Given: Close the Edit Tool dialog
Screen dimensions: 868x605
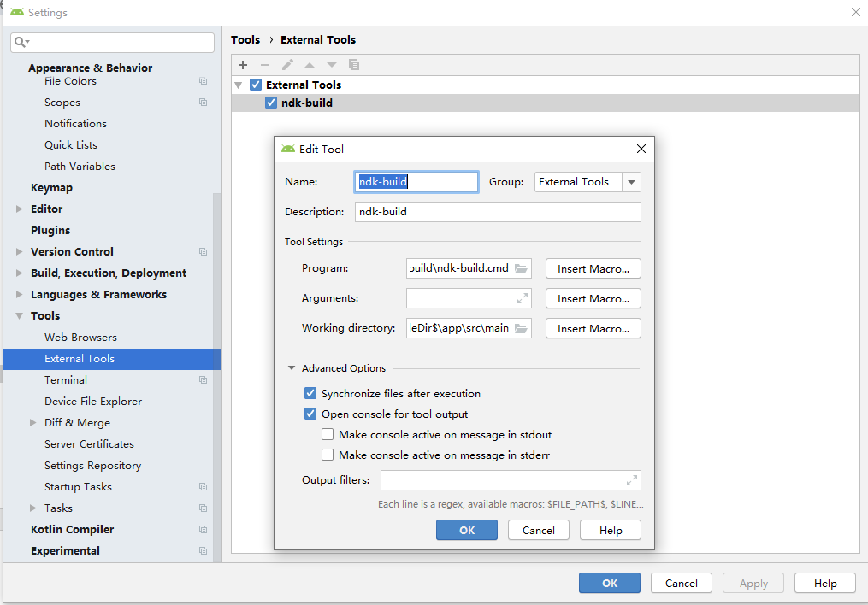Looking at the screenshot, I should click(641, 149).
